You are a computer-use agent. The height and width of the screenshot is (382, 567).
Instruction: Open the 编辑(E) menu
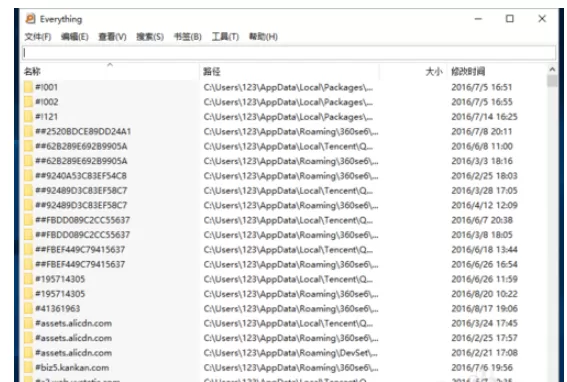pyautogui.click(x=74, y=37)
